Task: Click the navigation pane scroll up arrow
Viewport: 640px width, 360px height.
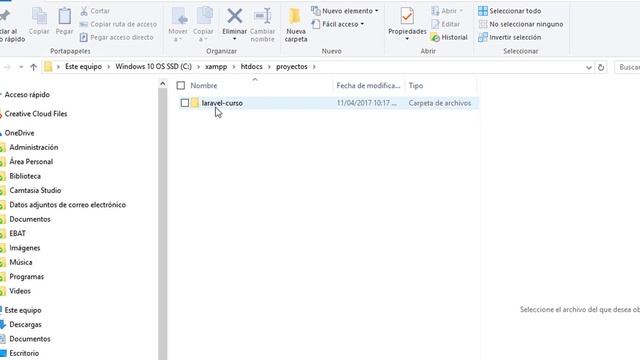Action: coord(162,84)
